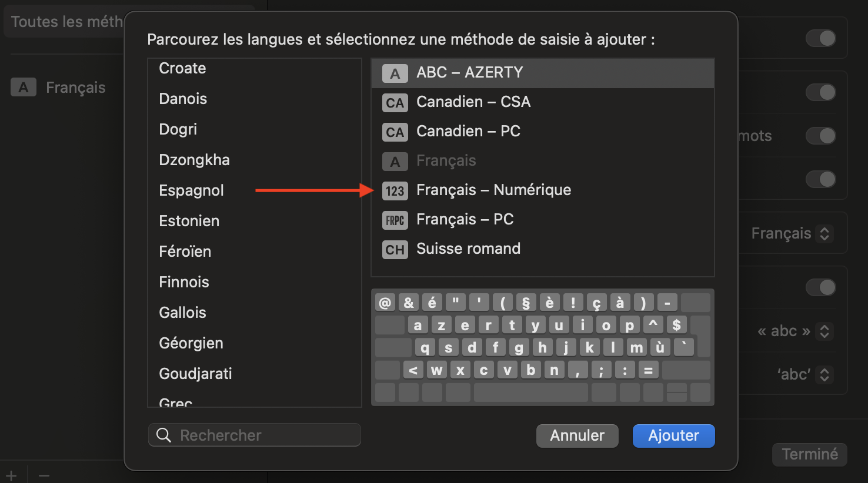Image resolution: width=868 pixels, height=483 pixels.
Task: Click the CA icon for Canadien – CSA
Action: tap(395, 103)
